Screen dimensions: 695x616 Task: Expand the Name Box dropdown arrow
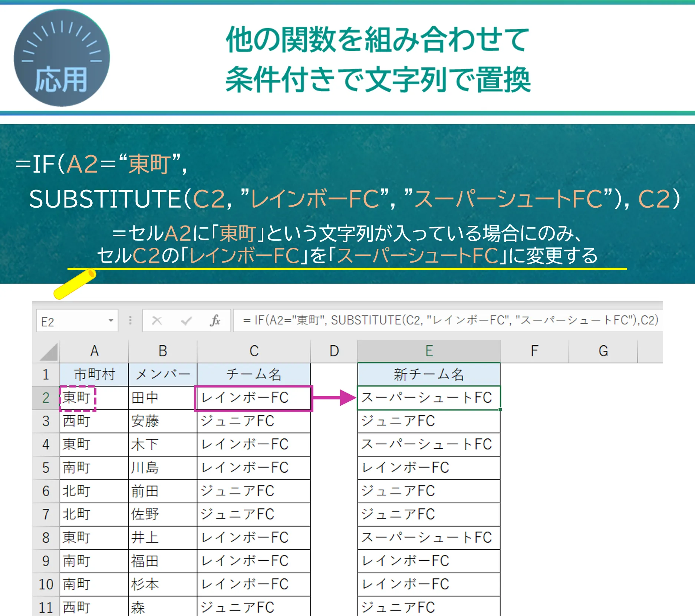click(x=111, y=320)
